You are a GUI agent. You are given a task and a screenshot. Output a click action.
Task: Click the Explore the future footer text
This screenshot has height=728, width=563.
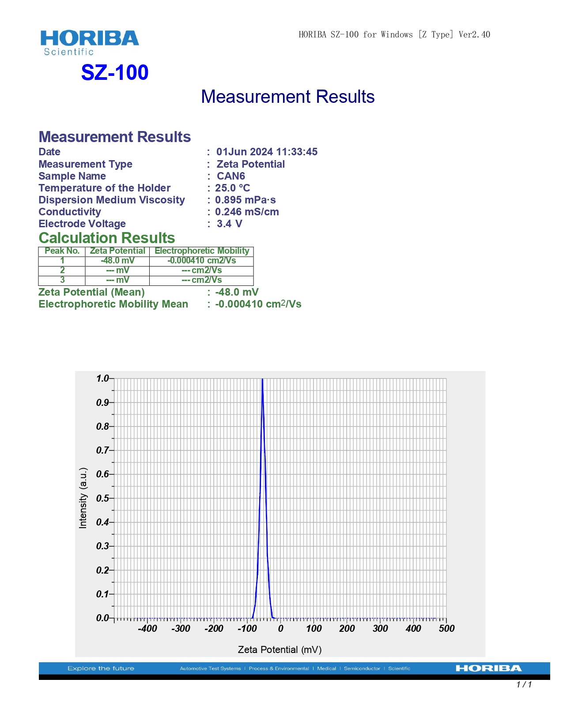101,668
